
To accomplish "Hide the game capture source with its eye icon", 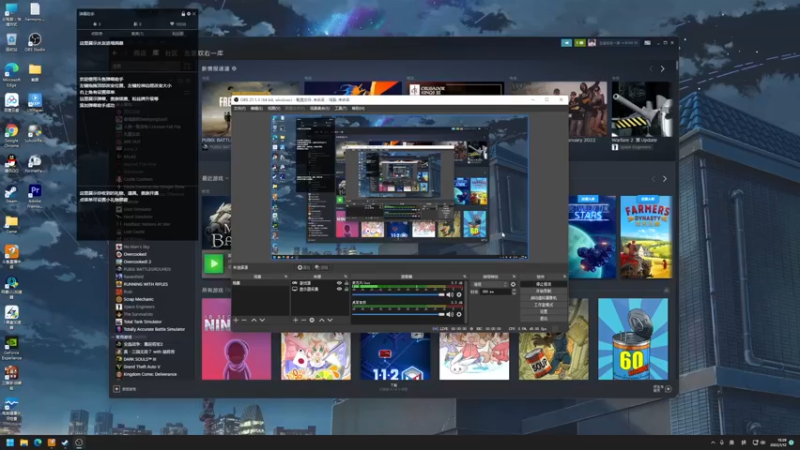I will (x=339, y=283).
